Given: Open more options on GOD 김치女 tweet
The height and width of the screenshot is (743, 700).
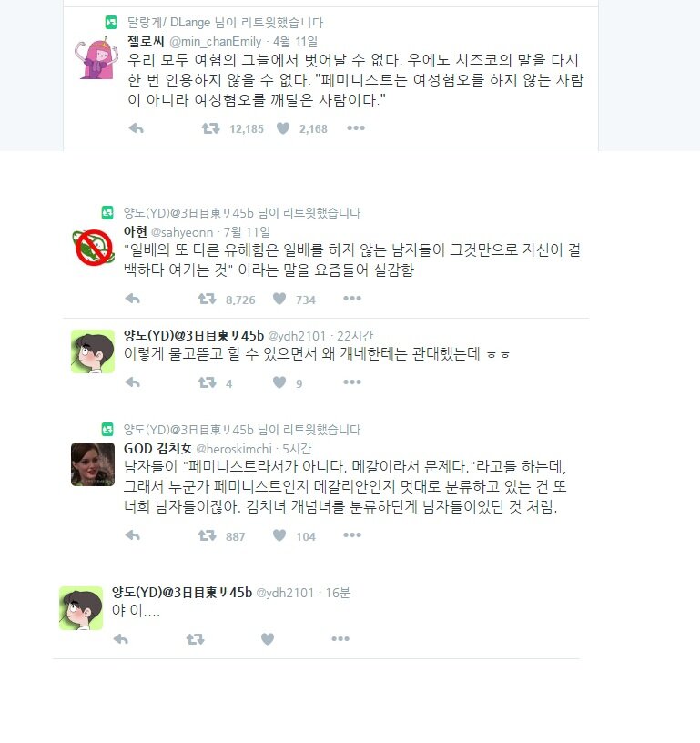Looking at the screenshot, I should pyautogui.click(x=352, y=535).
